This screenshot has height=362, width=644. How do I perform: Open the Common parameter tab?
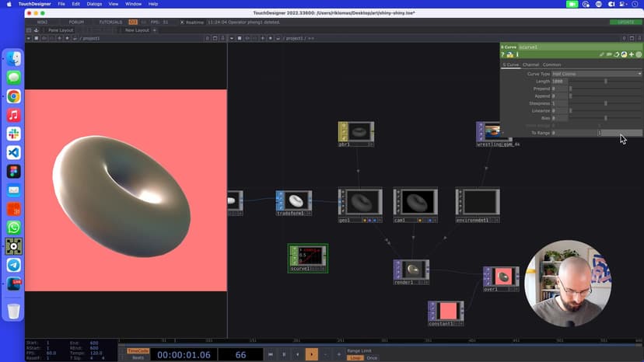(551, 64)
